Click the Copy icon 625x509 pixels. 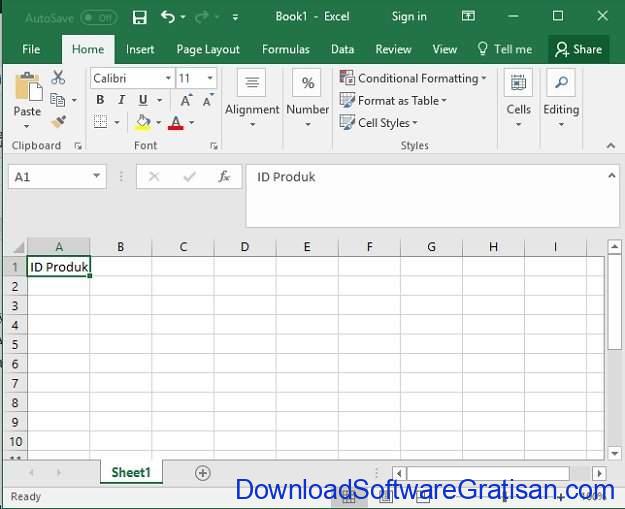[x=58, y=100]
